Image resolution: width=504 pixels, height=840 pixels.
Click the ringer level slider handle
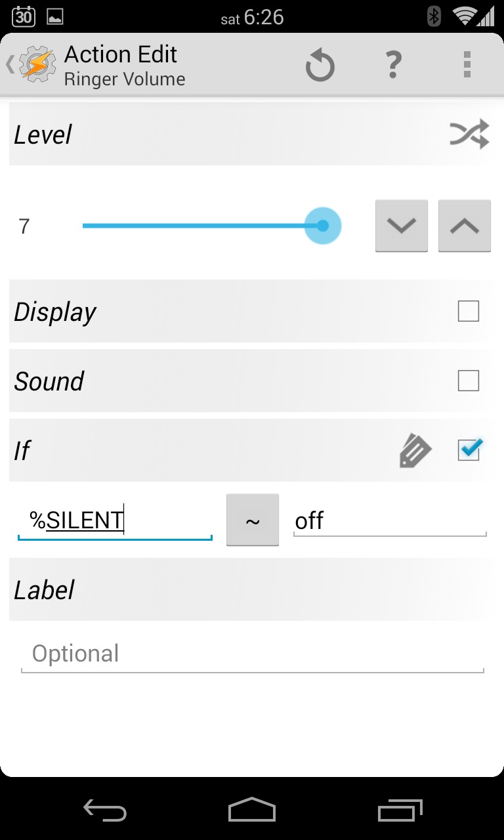click(323, 226)
